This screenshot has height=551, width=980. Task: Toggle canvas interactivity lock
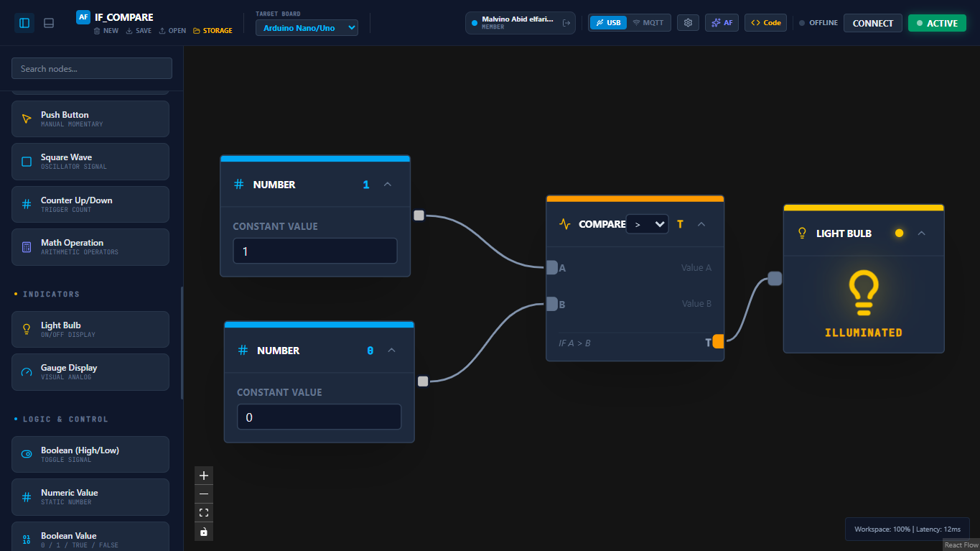(x=204, y=532)
